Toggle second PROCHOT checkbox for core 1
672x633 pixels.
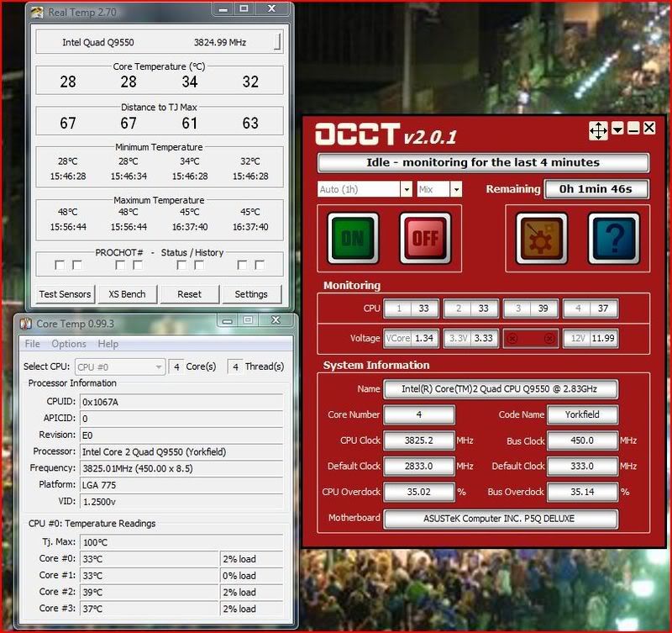pyautogui.click(x=77, y=265)
